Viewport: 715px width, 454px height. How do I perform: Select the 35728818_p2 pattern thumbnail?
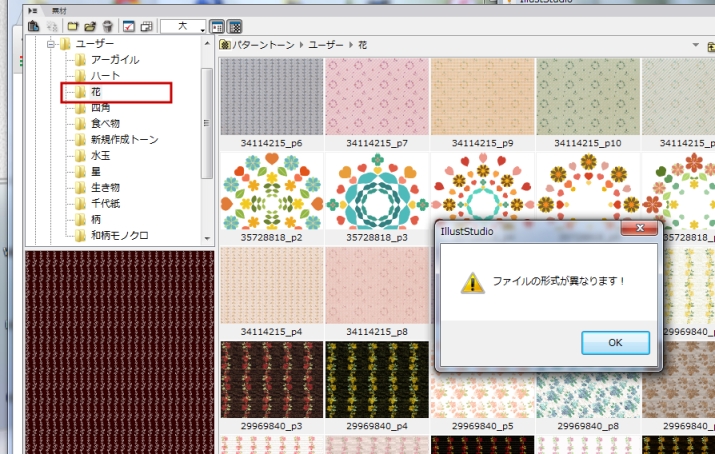271,191
